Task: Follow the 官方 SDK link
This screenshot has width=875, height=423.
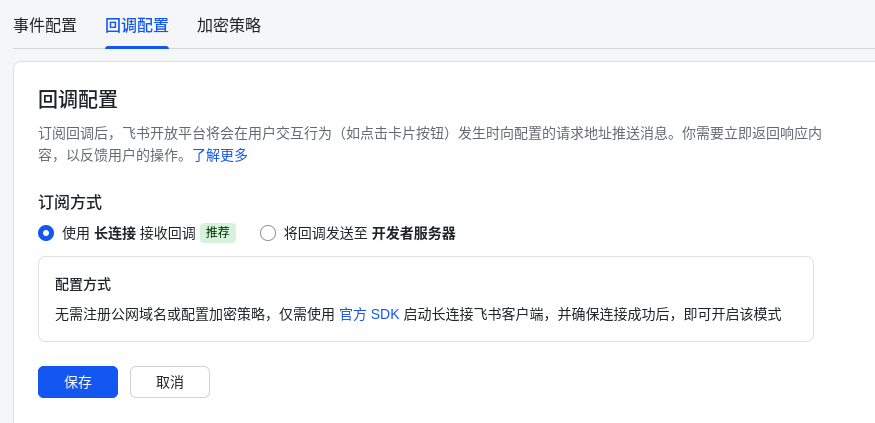Action: (369, 314)
